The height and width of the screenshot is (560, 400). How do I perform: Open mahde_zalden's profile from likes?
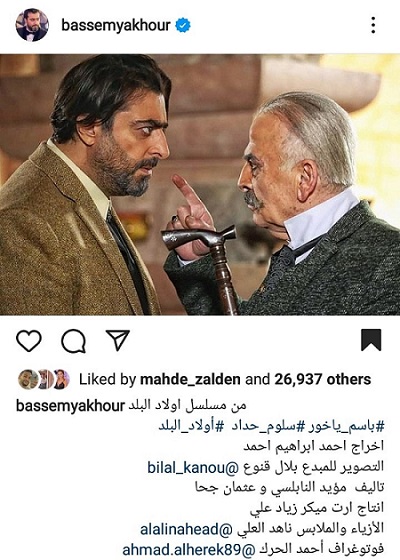pyautogui.click(x=190, y=379)
